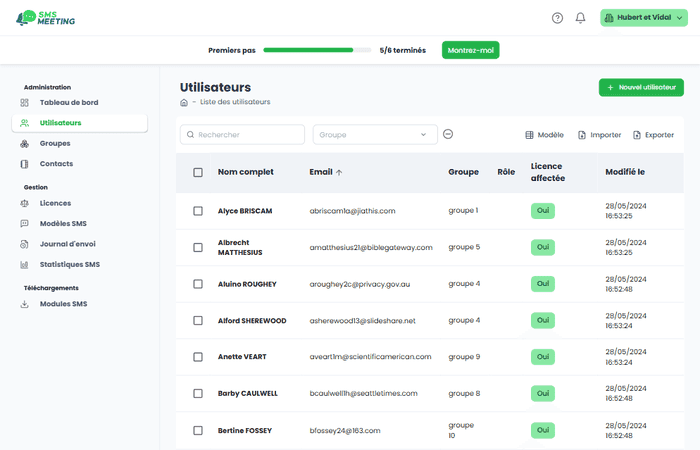
Task: Sort by Rôle column header
Action: [x=506, y=172]
